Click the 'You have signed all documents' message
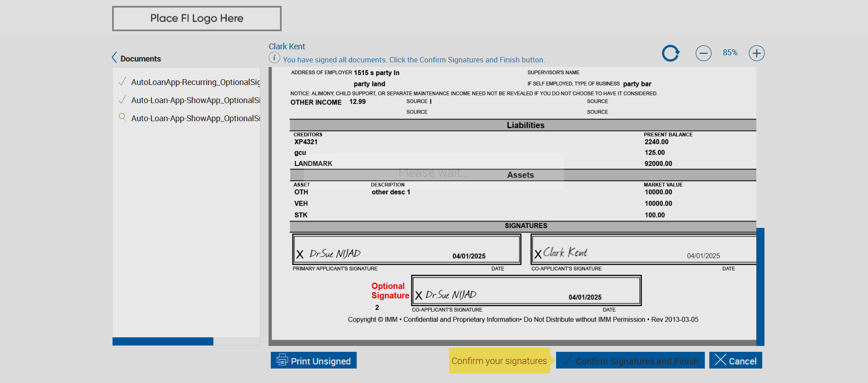868x383 pixels. point(414,60)
